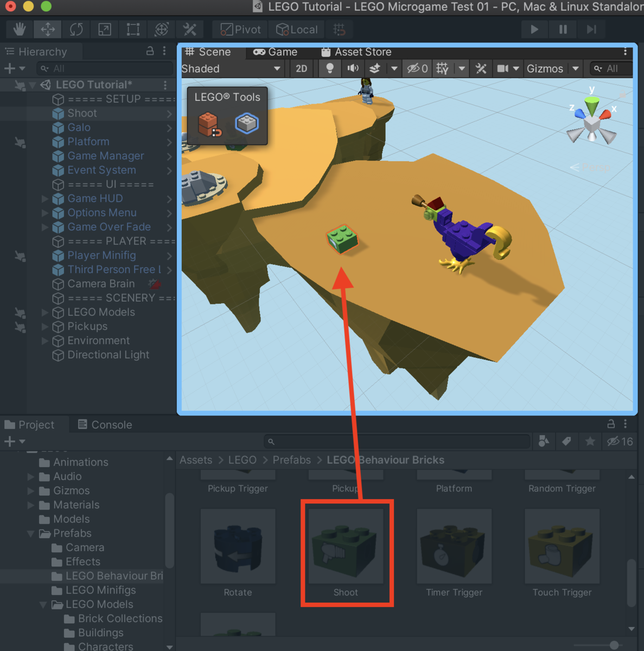Toggle grid snapping icon in toolbar

click(339, 29)
